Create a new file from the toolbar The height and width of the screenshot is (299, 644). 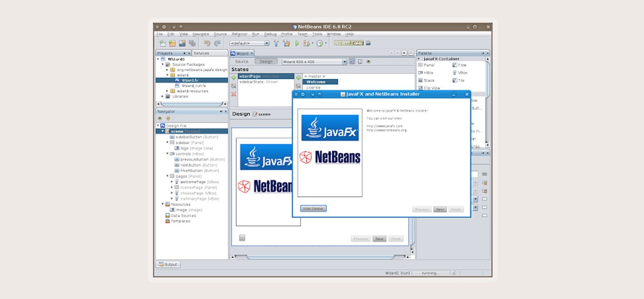click(162, 43)
